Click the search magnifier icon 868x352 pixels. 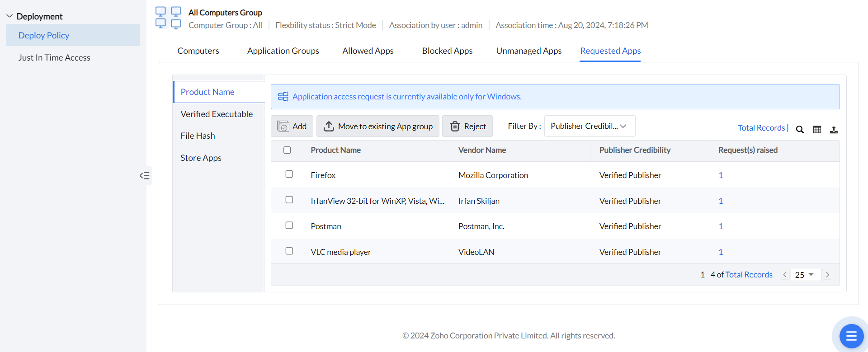point(800,130)
